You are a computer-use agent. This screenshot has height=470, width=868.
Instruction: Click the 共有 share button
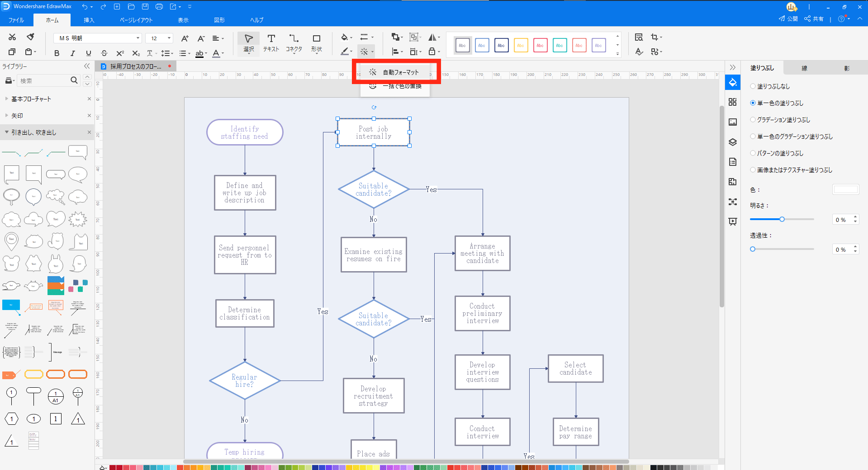814,19
